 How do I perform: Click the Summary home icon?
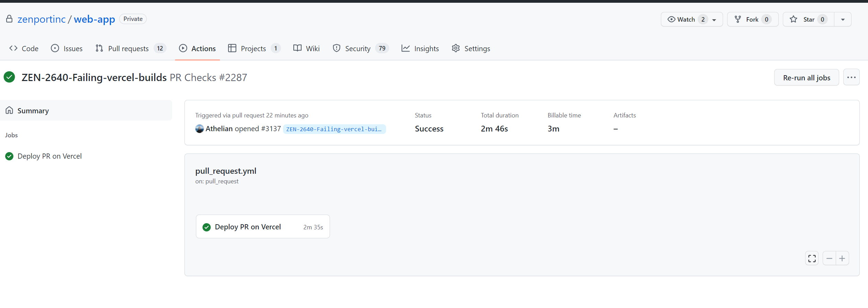[9, 110]
